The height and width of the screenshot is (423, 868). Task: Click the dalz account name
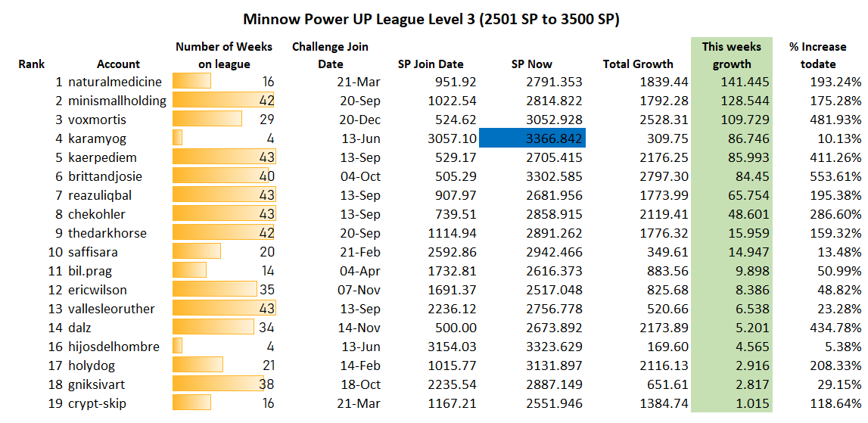pos(80,328)
